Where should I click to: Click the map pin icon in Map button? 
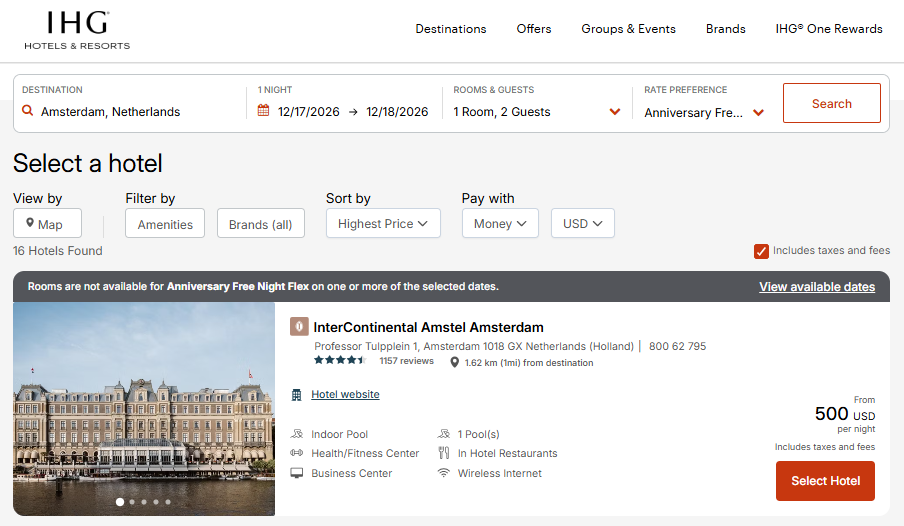click(30, 223)
